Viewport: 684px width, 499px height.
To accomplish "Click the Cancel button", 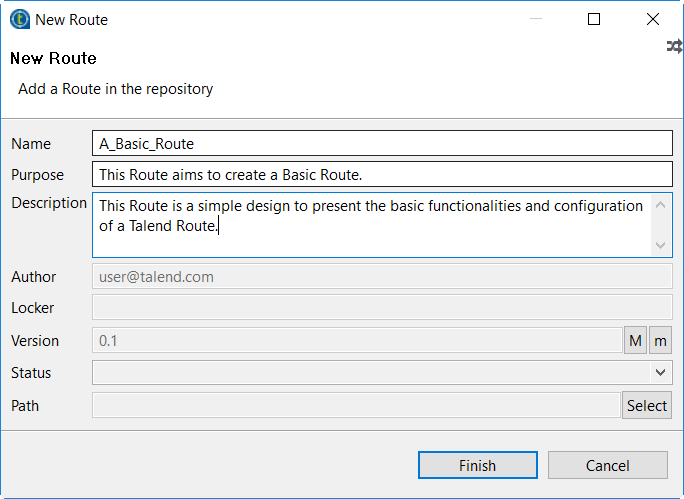I will (x=607, y=465).
